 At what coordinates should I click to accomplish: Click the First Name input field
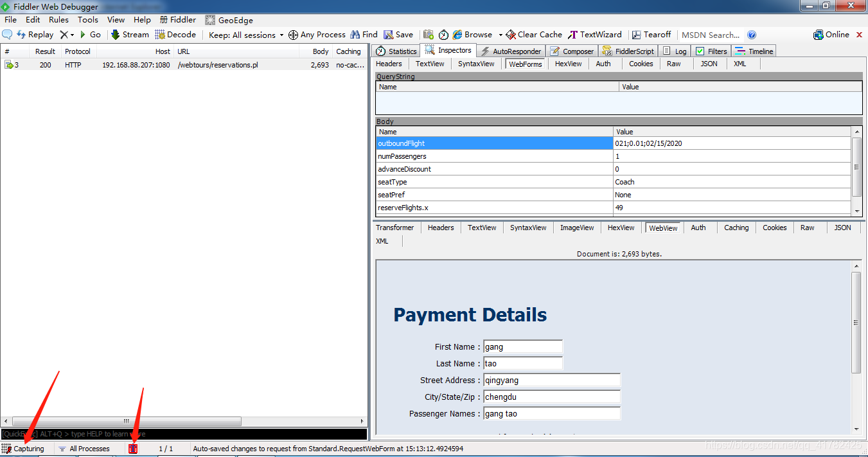pyautogui.click(x=522, y=347)
